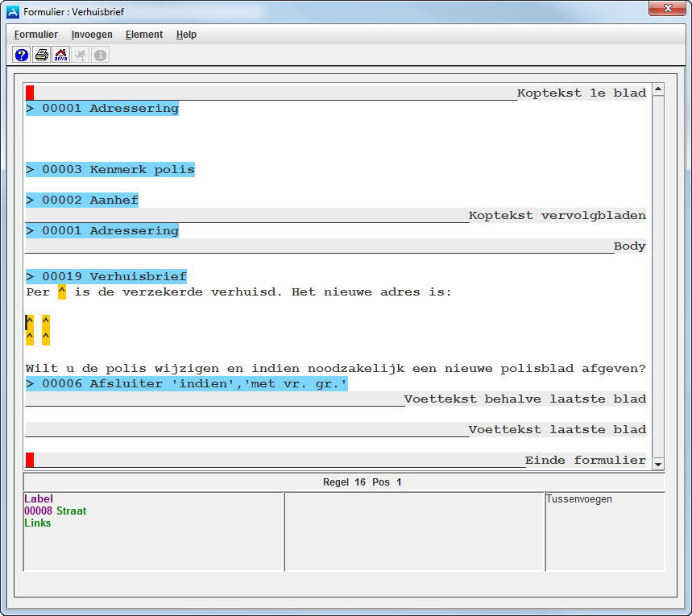
Task: Click the red Einde formulier marker
Action: pos(30,460)
